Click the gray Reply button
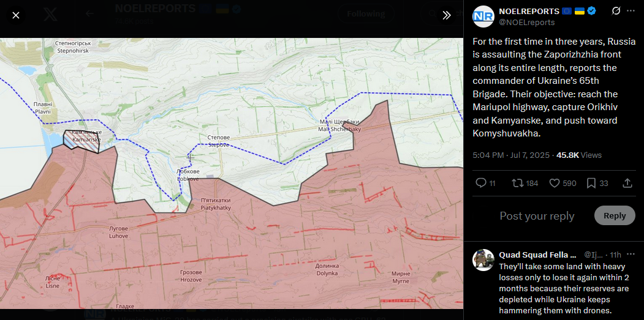Image resolution: width=644 pixels, height=320 pixels. tap(615, 215)
